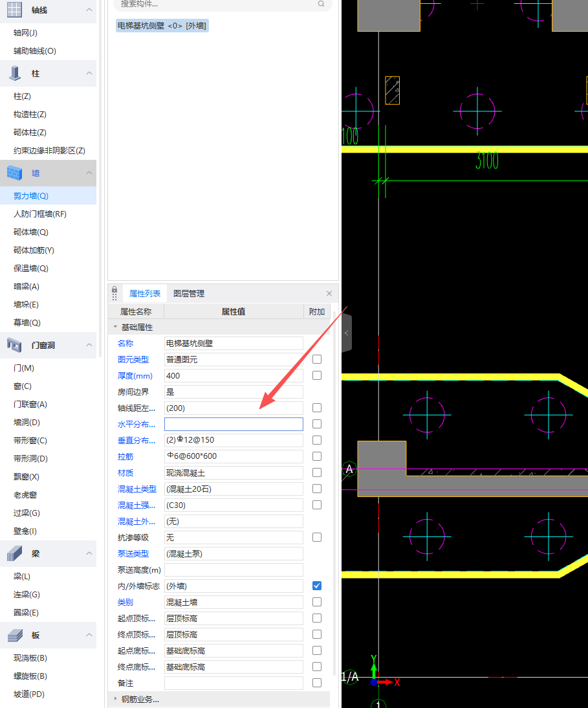This screenshot has height=708, width=588.
Task: Select 轴网(J) component type
Action: [25, 32]
